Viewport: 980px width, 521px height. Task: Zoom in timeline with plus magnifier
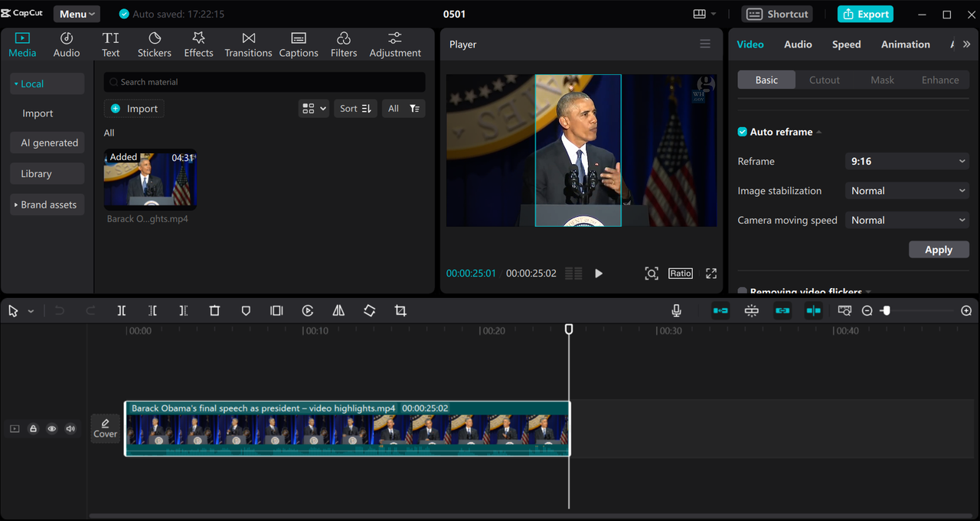tap(966, 310)
